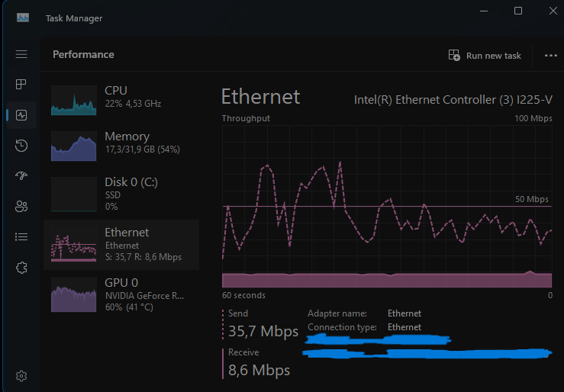
Task: Open App history sidebar icon
Action: [21, 146]
